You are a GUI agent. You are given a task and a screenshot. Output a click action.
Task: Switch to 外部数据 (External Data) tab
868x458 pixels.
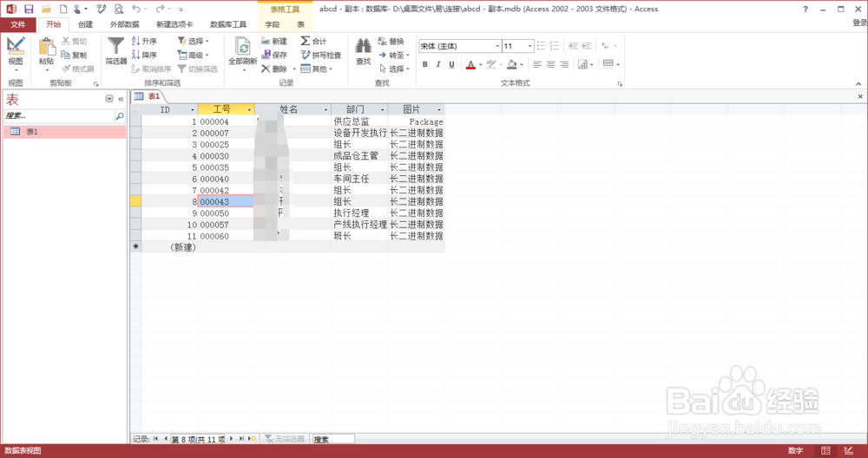(x=124, y=24)
